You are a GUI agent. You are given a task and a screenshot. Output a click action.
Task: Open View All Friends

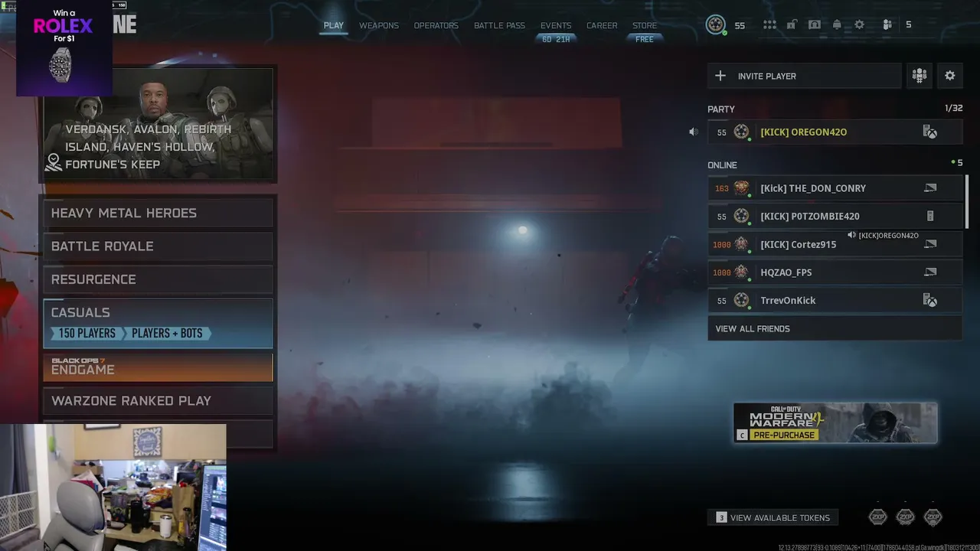pos(835,328)
